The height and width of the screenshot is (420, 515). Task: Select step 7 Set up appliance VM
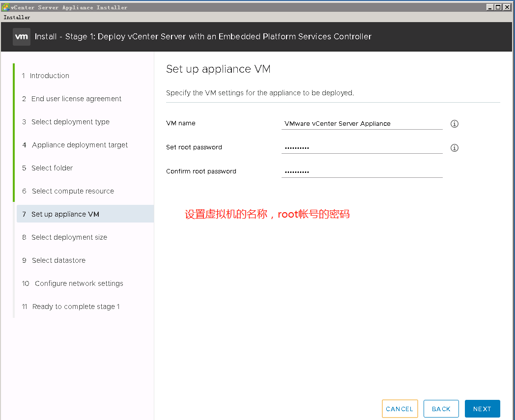[x=85, y=214]
